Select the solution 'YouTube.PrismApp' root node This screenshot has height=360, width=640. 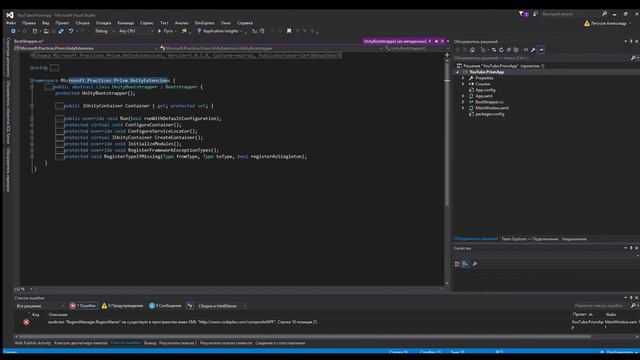click(501, 66)
